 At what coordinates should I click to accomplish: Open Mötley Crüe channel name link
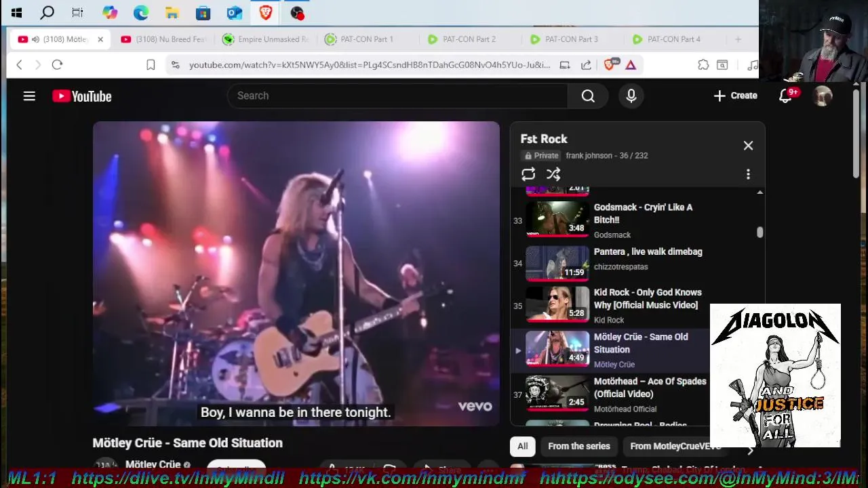point(153,465)
